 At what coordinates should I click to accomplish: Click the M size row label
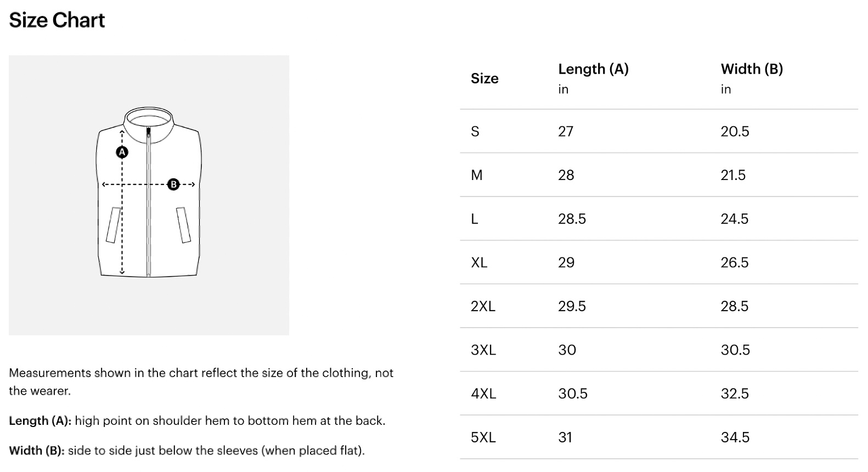pyautogui.click(x=477, y=175)
